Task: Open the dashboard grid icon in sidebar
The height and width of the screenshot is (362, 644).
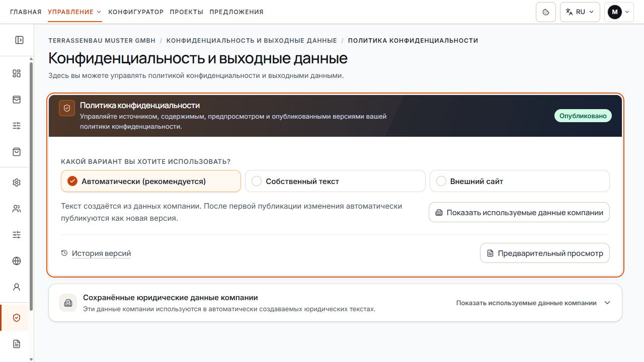Action: [x=17, y=73]
